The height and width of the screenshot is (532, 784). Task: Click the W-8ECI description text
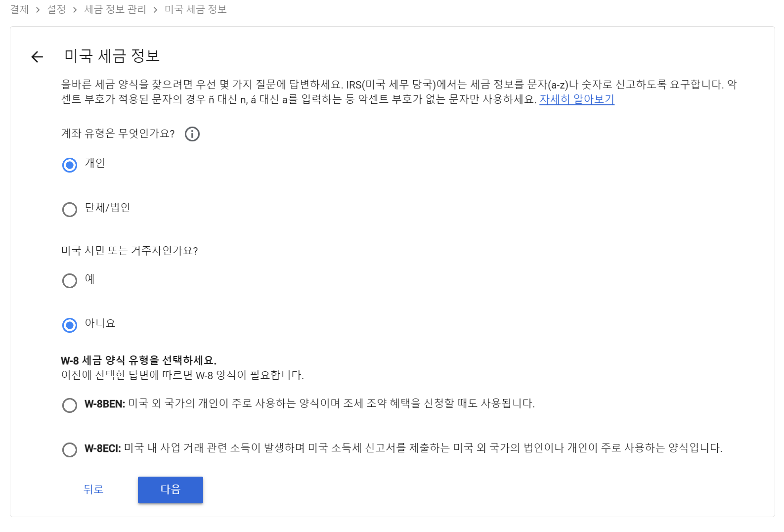coord(423,448)
